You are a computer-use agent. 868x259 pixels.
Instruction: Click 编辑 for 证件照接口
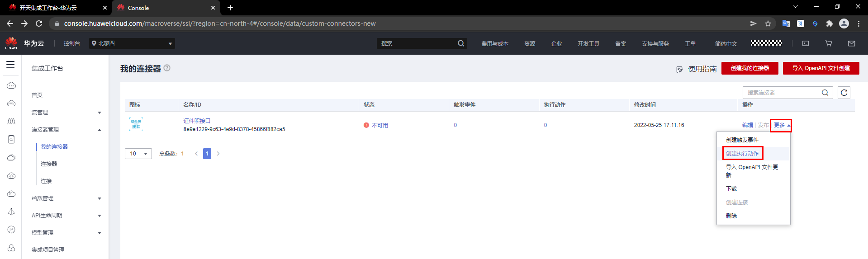748,125
